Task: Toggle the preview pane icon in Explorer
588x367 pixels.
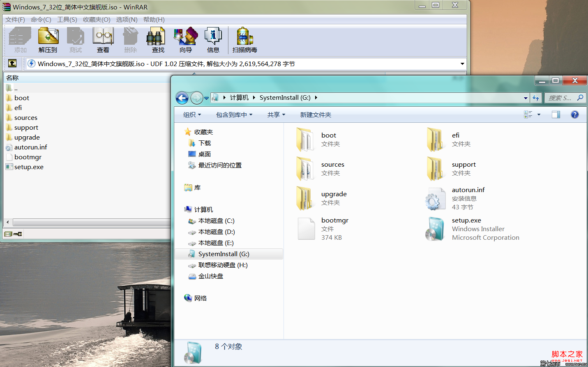Action: pyautogui.click(x=556, y=115)
